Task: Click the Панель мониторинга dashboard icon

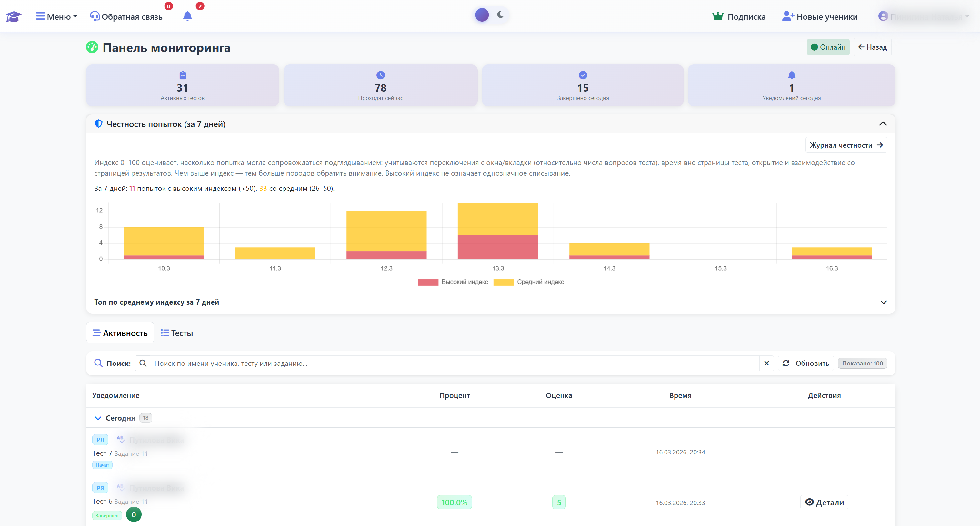Action: 92,47
